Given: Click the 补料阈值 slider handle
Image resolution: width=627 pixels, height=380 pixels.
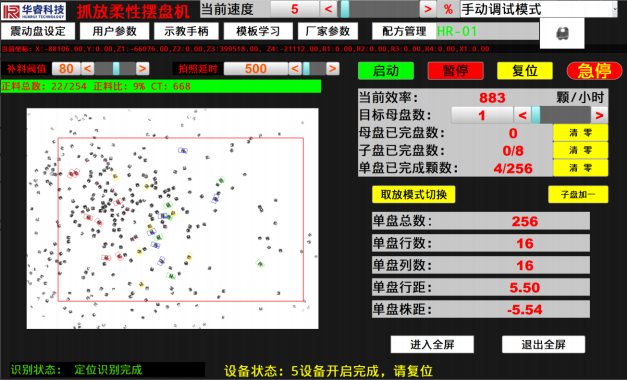Looking at the screenshot, I should (116, 69).
